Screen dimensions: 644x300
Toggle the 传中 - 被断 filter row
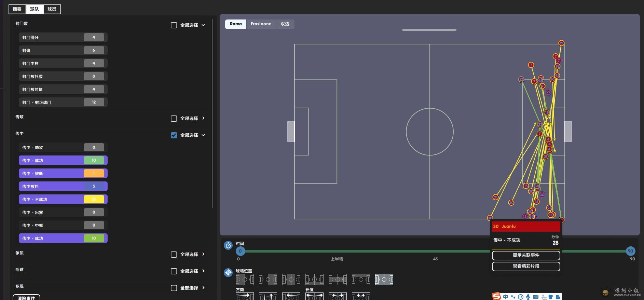coord(63,174)
